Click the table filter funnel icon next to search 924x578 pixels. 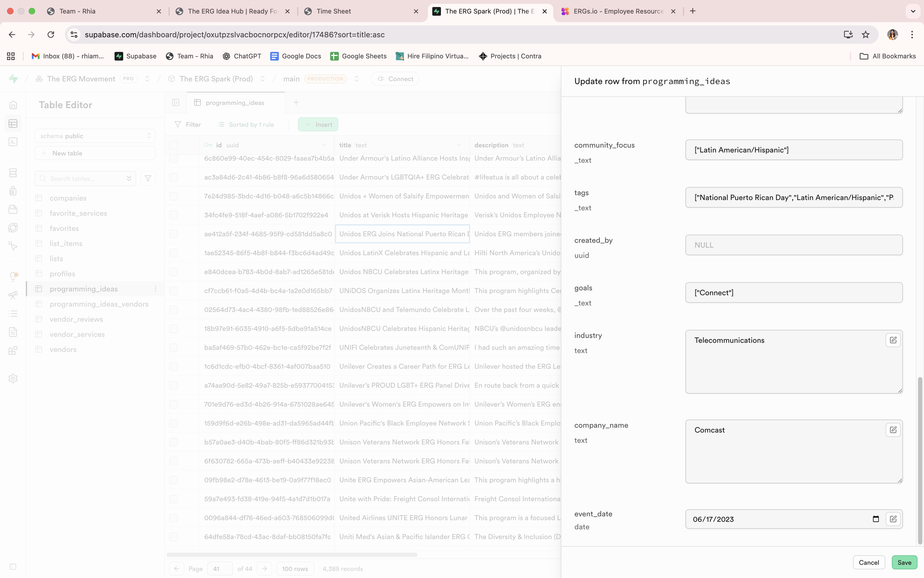click(148, 178)
